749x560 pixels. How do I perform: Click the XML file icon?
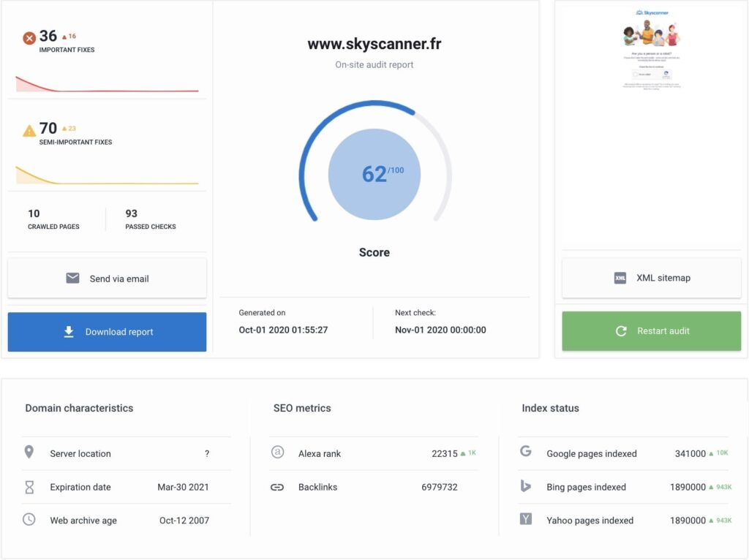(620, 278)
